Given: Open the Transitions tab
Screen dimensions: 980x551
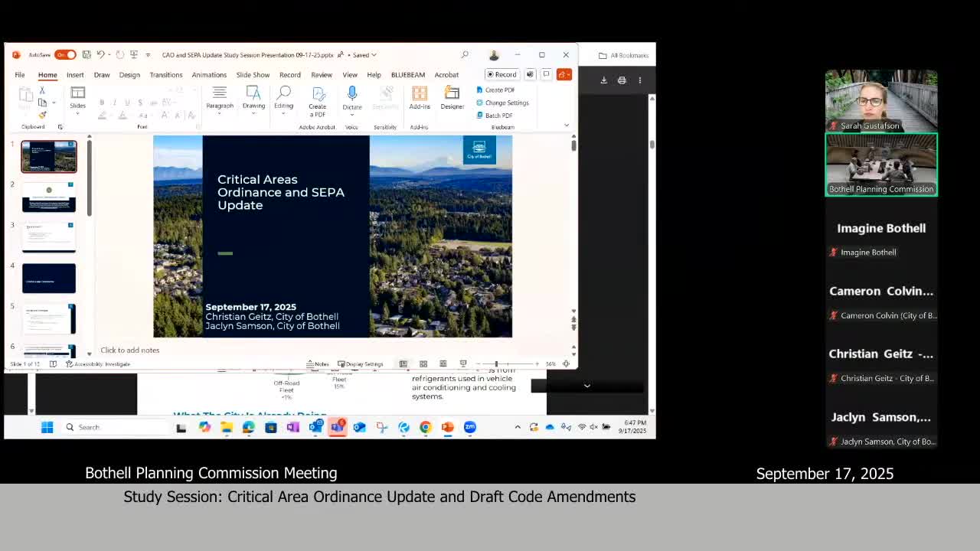Looking at the screenshot, I should (x=166, y=75).
